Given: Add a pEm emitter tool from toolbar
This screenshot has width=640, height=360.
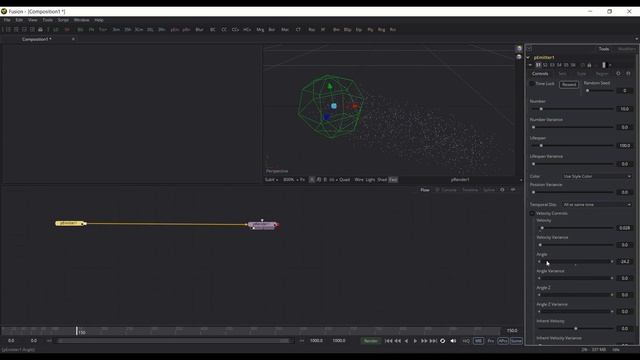Looking at the screenshot, I should [175, 30].
